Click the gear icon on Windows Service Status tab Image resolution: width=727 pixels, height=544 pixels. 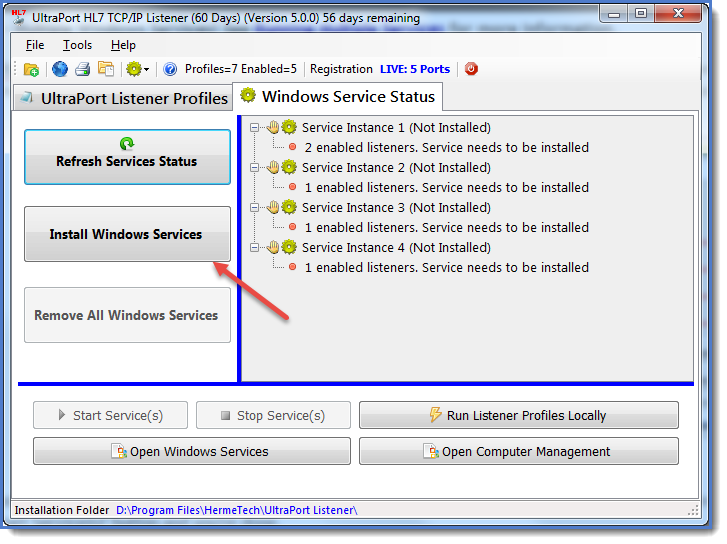coord(248,95)
